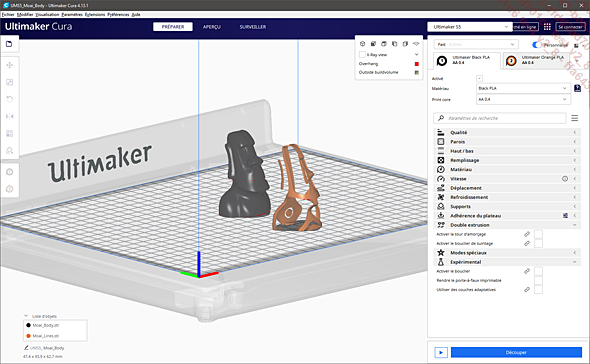Click the red Overhang color swatch
The height and width of the screenshot is (364, 590).
coord(417,64)
